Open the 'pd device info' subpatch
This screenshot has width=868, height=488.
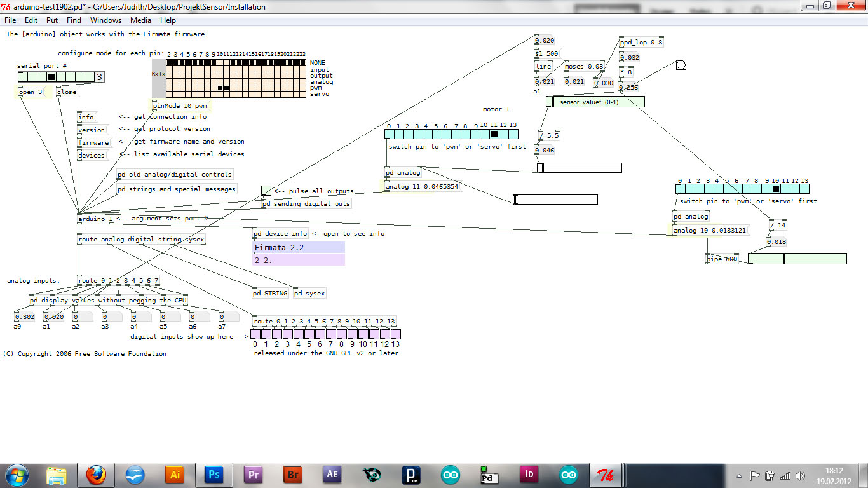click(x=281, y=233)
